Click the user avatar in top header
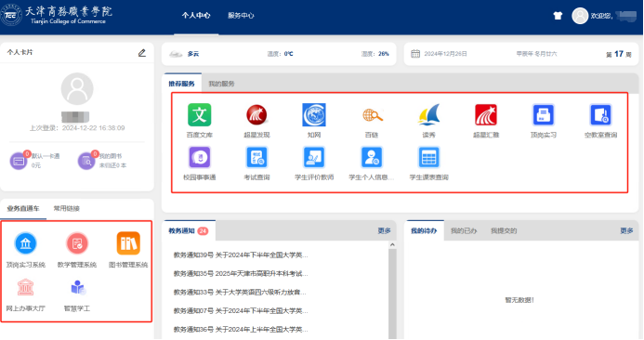Screen dimensions: 644x340 580,16
